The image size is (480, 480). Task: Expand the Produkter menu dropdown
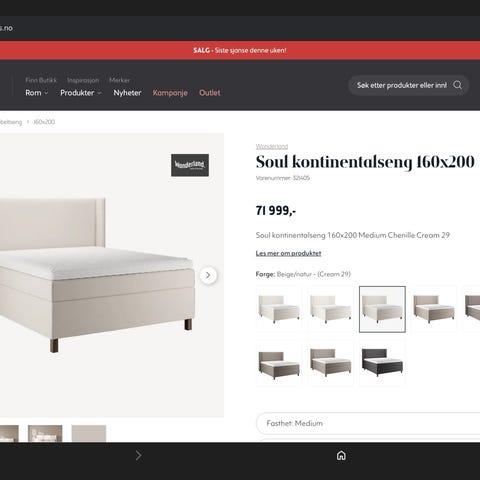click(x=81, y=93)
